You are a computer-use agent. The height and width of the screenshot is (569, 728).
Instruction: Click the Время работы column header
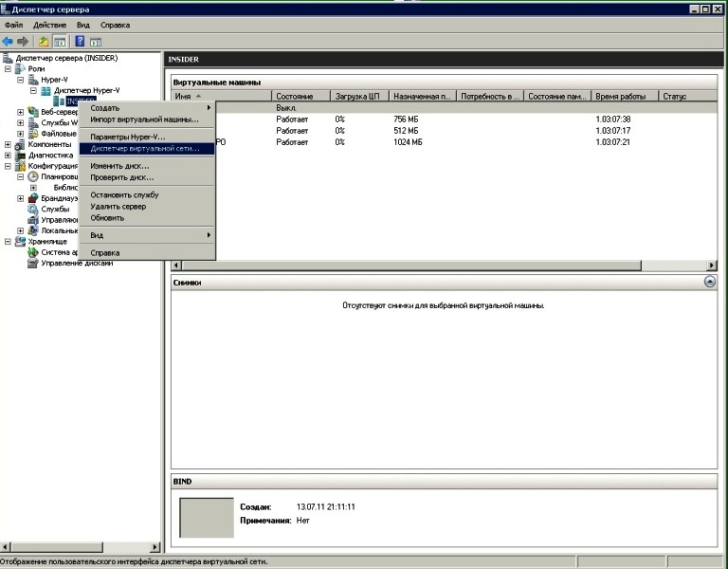[x=625, y=97]
